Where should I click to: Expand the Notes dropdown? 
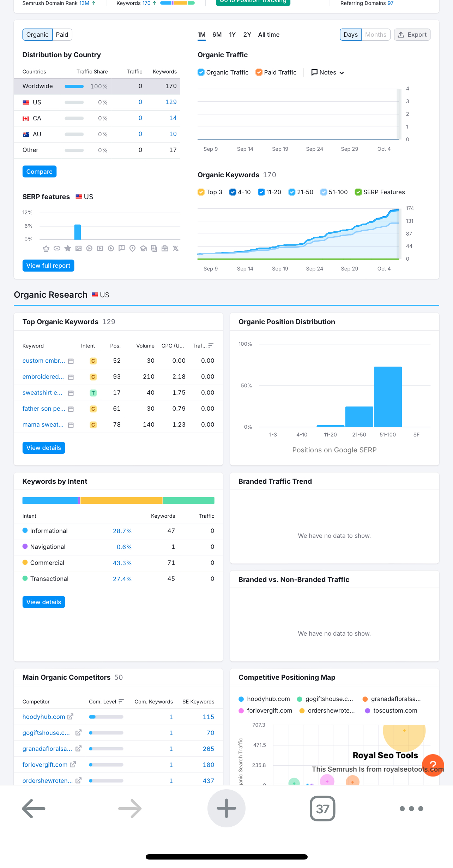click(327, 72)
